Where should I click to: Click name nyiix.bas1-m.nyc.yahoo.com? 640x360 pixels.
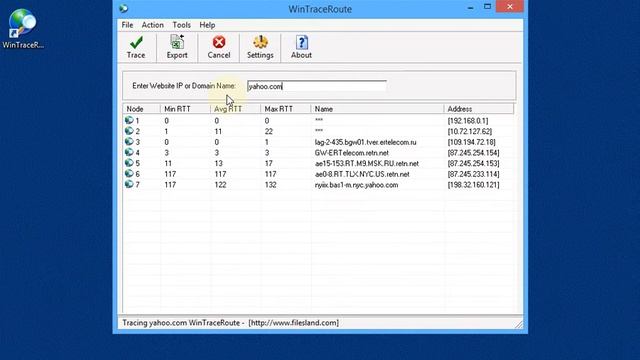pyautogui.click(x=356, y=184)
